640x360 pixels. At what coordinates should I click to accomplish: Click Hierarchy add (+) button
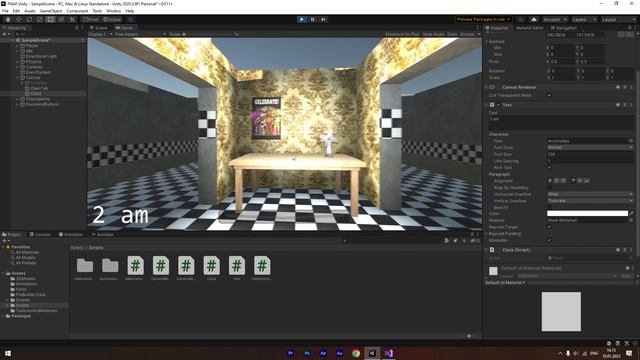tap(5, 34)
